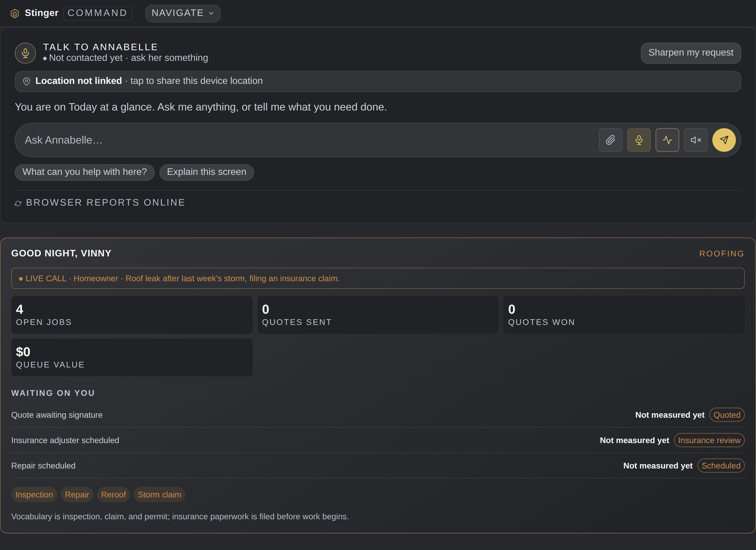Click the ROOFING label in greeting card
Image resolution: width=756 pixels, height=550 pixels.
point(722,254)
